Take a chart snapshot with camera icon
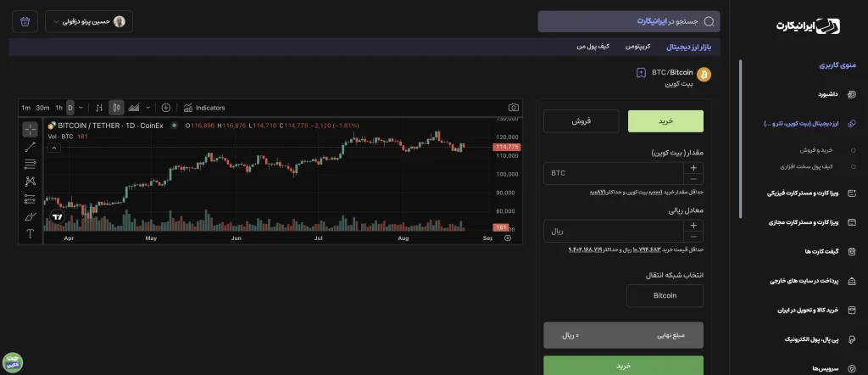This screenshot has height=375, width=868. click(x=514, y=108)
